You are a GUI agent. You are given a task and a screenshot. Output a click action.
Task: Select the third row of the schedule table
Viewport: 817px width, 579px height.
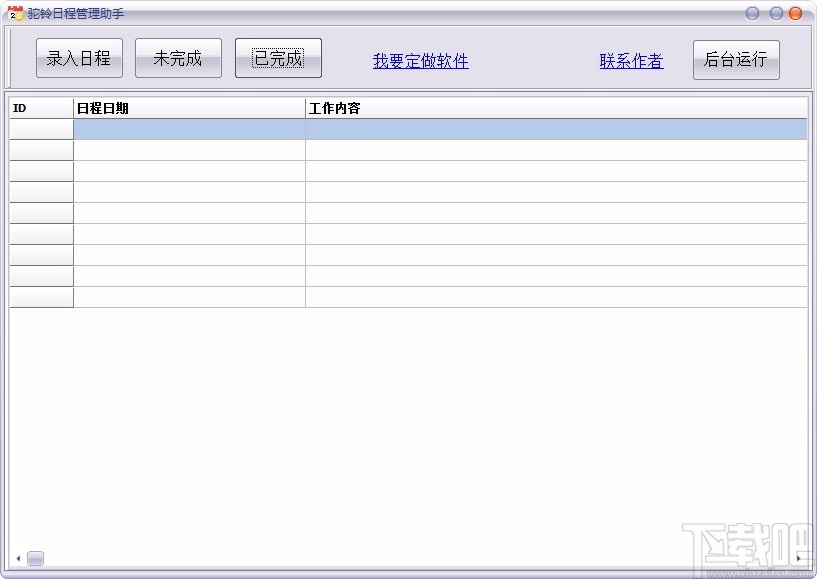pos(400,172)
